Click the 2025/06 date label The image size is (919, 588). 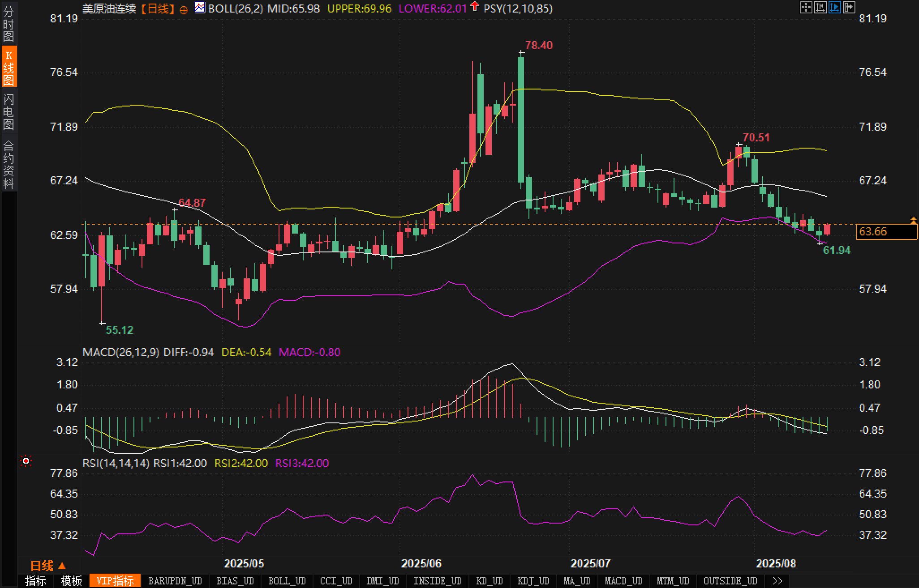click(421, 563)
